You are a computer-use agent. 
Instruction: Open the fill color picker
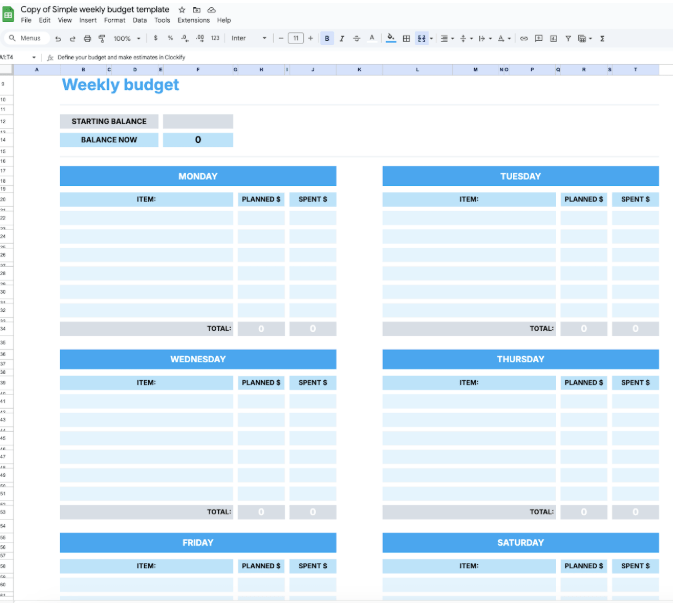[x=391, y=38]
